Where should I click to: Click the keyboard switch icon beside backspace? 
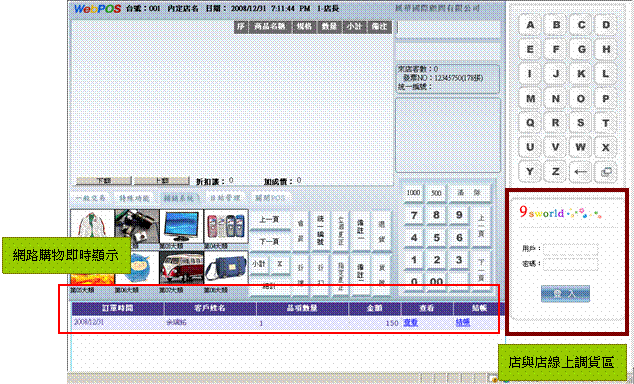pos(606,172)
